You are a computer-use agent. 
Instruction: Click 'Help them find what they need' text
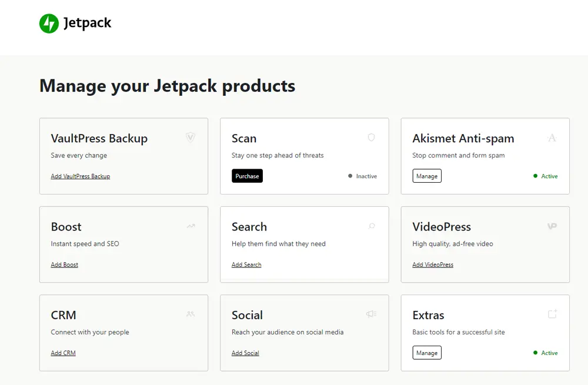[278, 244]
